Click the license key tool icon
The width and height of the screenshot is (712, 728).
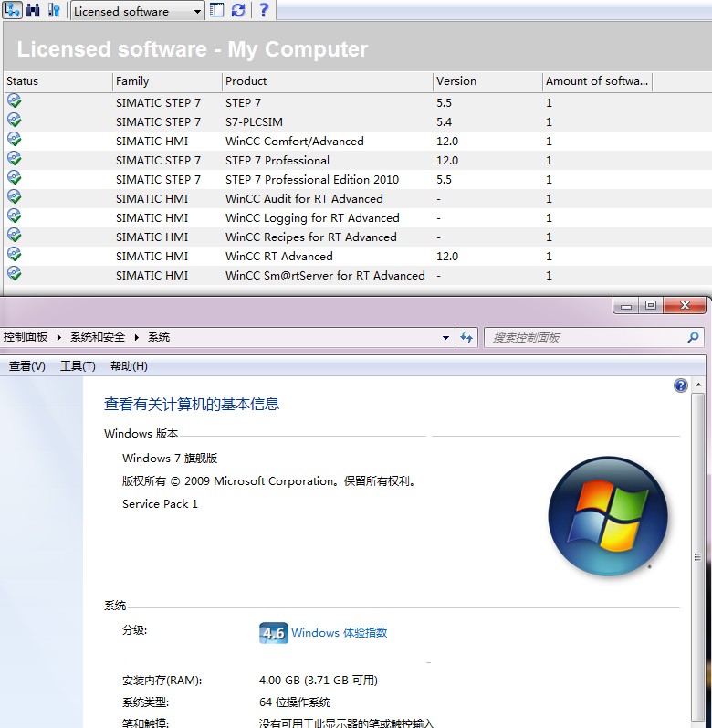[x=54, y=10]
